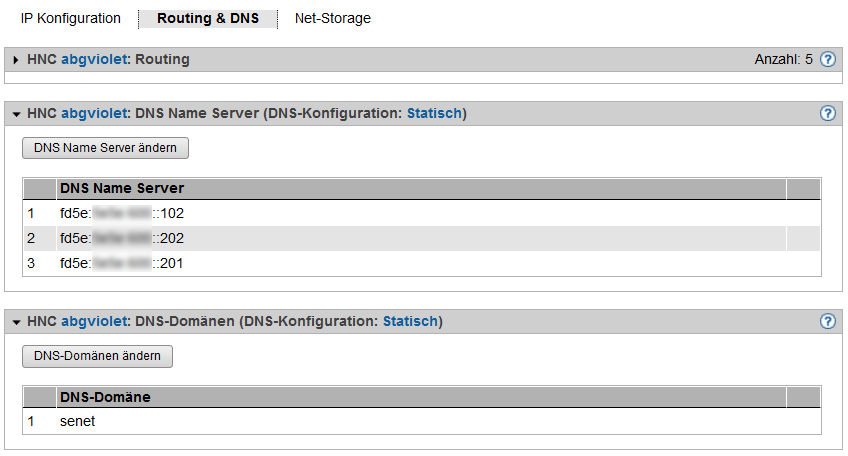Image resolution: width=848 pixels, height=456 pixels.
Task: Click help icon in DNS Name Server header
Action: pos(827,114)
